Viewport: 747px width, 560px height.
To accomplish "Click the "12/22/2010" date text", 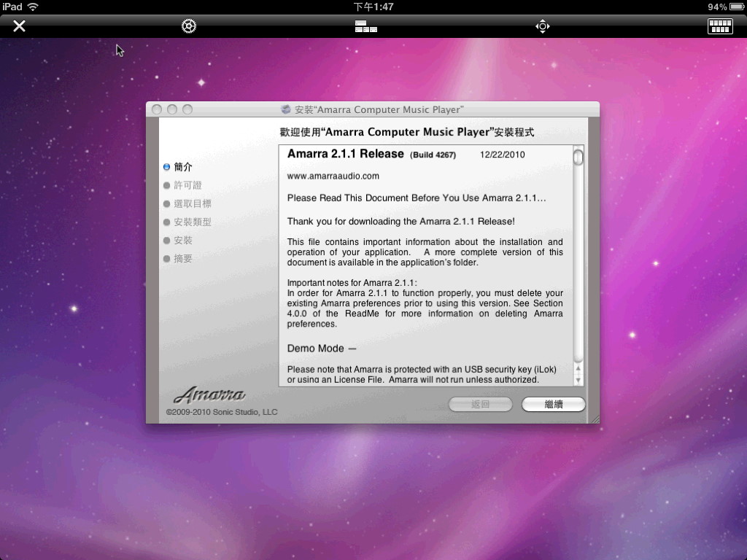I will (x=502, y=155).
